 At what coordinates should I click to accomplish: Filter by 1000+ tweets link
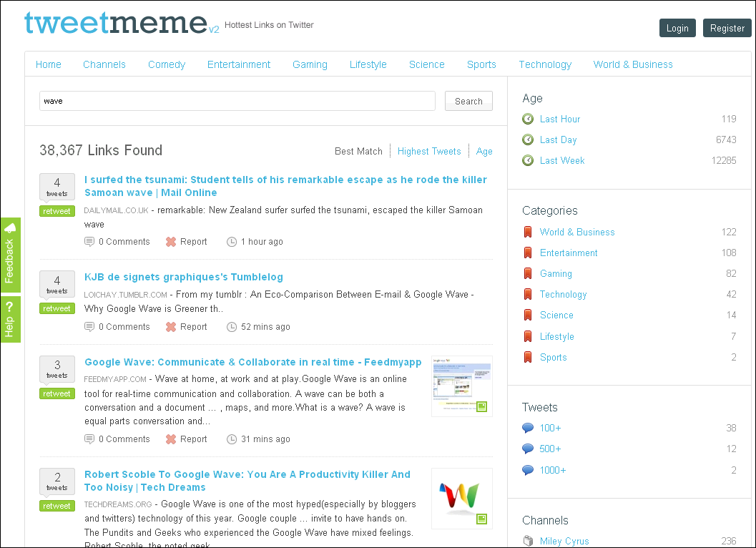[553, 470]
